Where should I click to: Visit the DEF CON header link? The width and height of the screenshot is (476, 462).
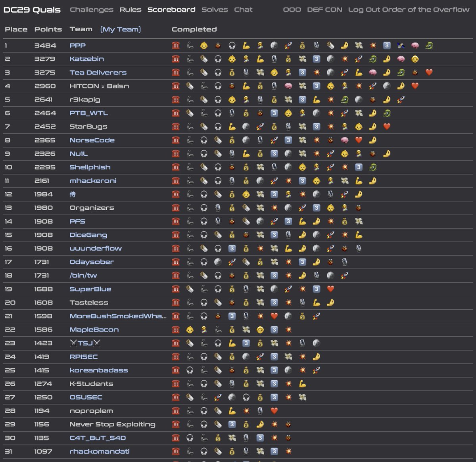[324, 10]
